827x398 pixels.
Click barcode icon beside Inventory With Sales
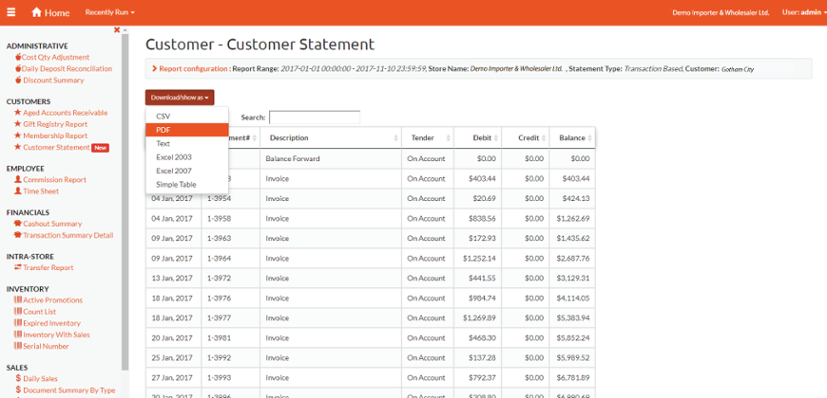18,335
